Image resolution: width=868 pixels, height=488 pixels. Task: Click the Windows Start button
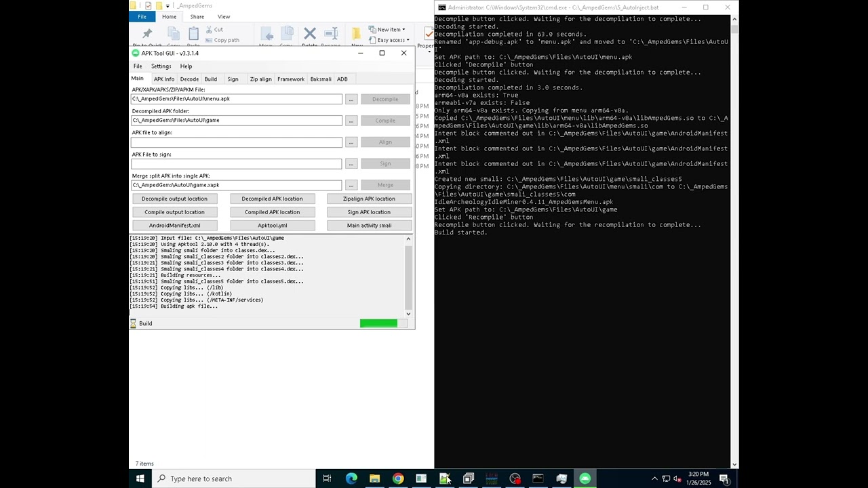pos(140,479)
